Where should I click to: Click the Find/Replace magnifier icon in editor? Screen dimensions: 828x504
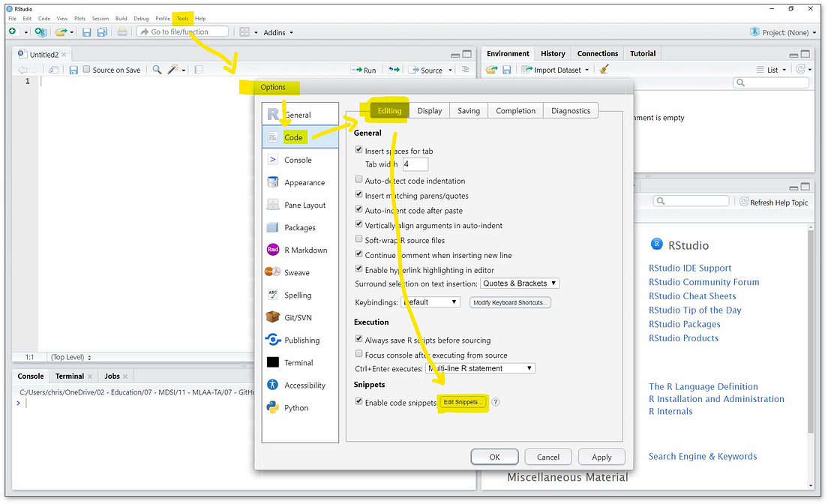click(157, 70)
